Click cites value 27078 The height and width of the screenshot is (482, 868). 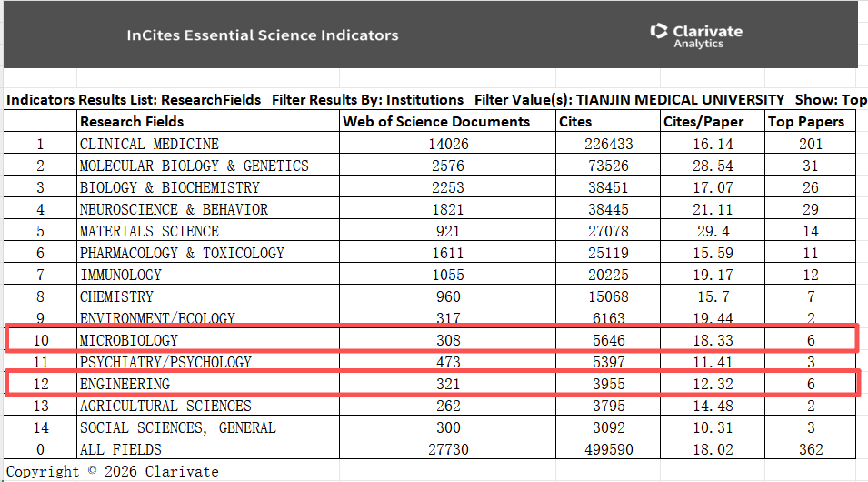click(608, 231)
